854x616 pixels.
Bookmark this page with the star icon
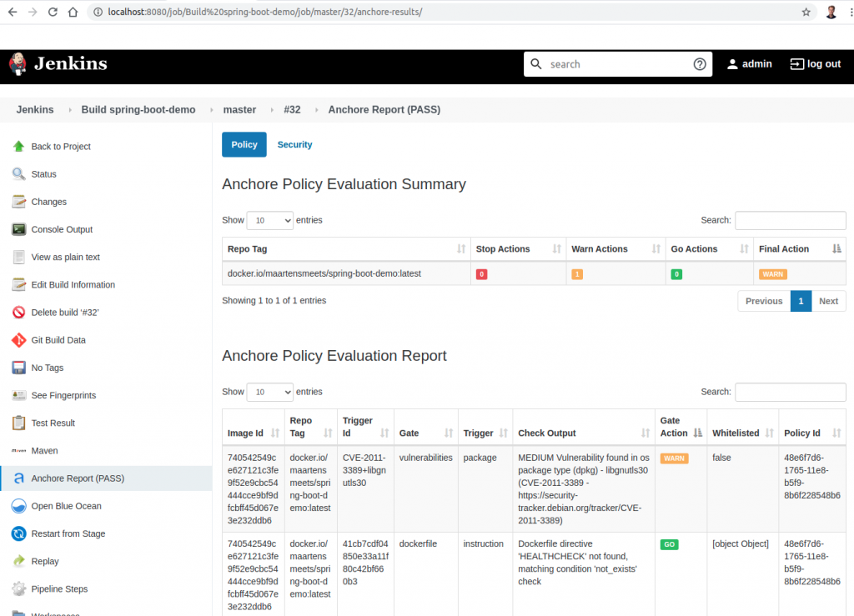(806, 13)
